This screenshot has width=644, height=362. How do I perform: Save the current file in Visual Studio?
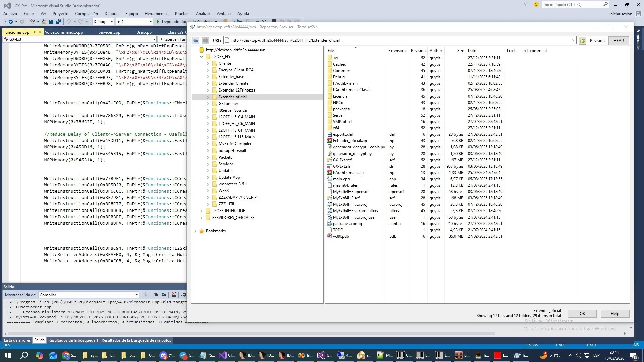51,22
